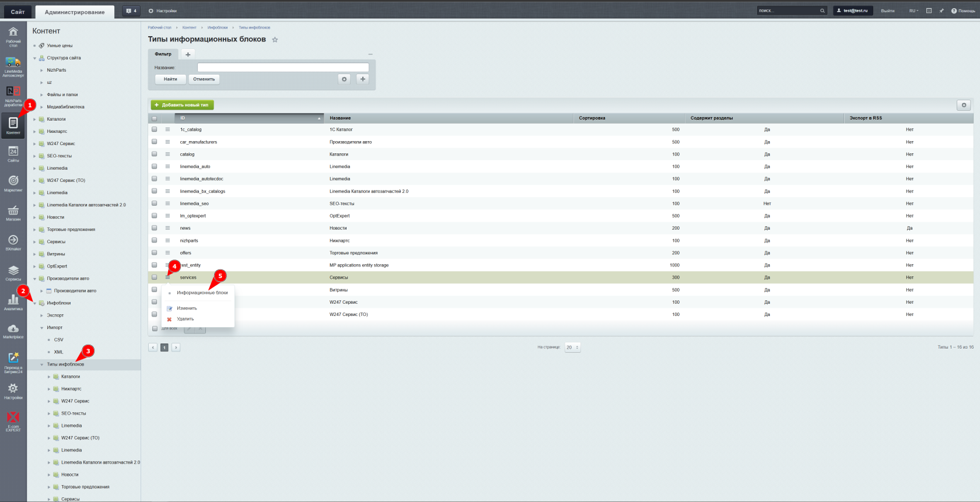Collapse the Импорт tree node
The image size is (980, 502).
(41, 328)
